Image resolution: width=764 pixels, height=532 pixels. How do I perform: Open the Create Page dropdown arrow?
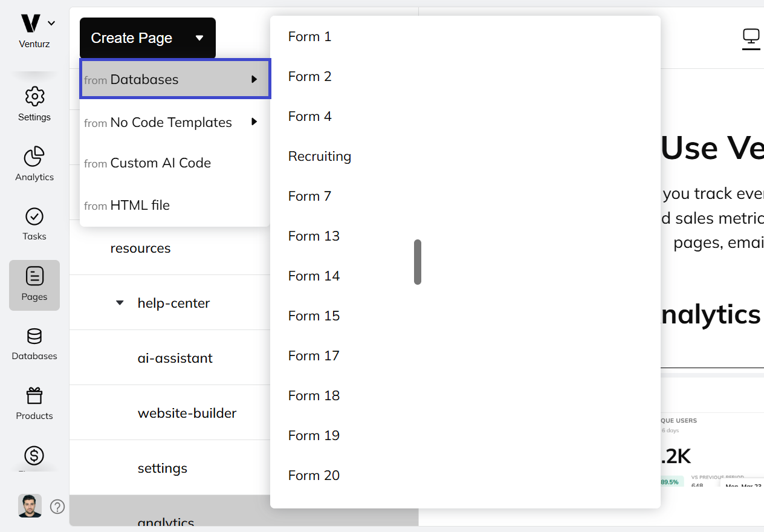pyautogui.click(x=199, y=37)
